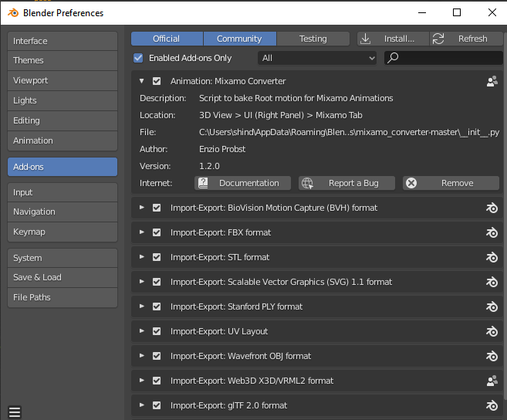Click the Enzio Probst author name
Viewport: 507px width, 420px height.
[x=222, y=149]
